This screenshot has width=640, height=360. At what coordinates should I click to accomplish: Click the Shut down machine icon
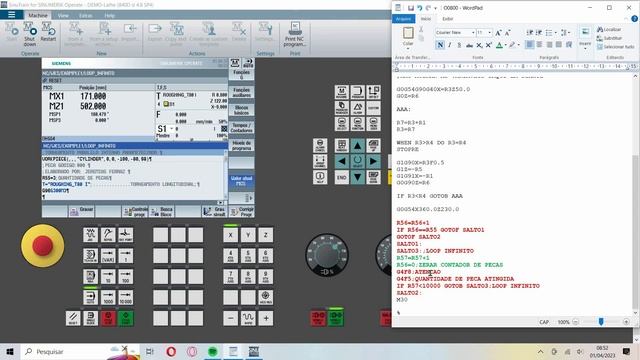tap(30, 34)
